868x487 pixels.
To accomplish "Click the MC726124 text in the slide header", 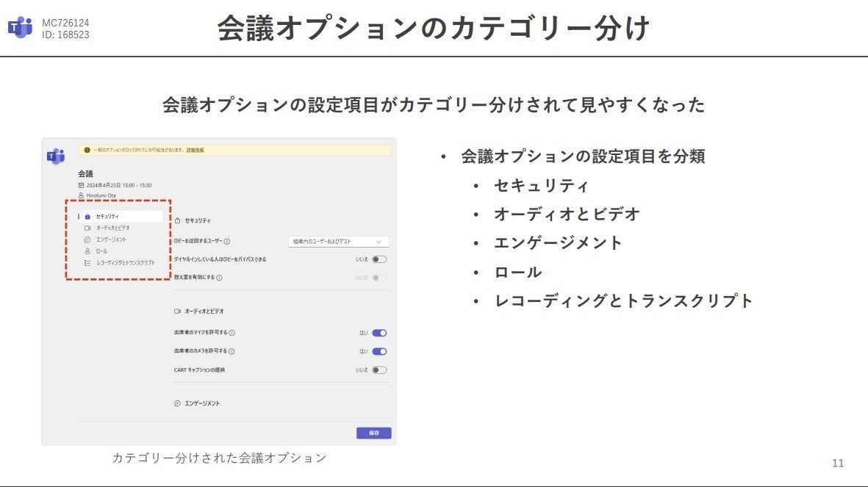I will tap(65, 23).
